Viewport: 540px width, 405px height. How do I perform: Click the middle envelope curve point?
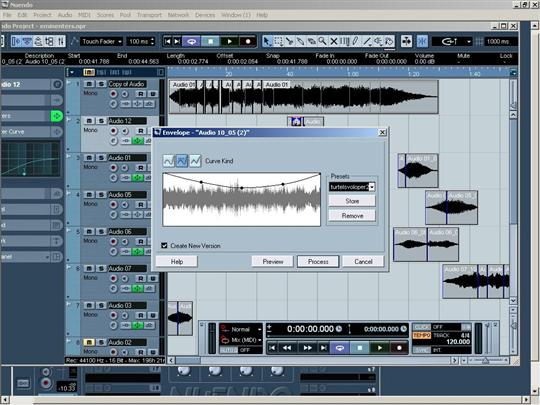tap(242, 188)
